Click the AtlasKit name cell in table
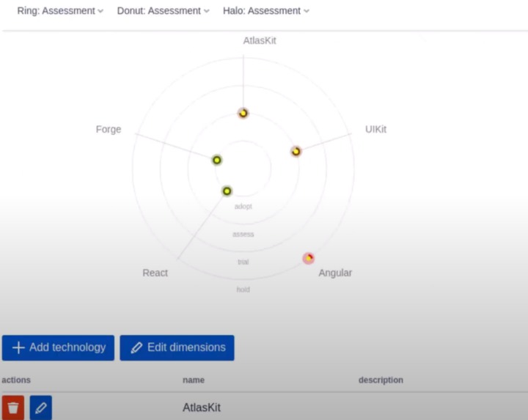Screen dimensions: 528x420 (x=202, y=408)
